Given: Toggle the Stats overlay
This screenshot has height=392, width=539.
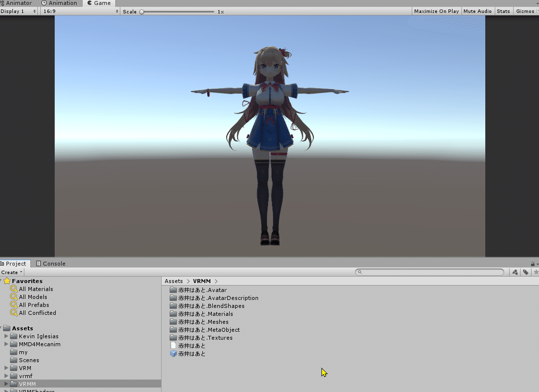Looking at the screenshot, I should [503, 11].
